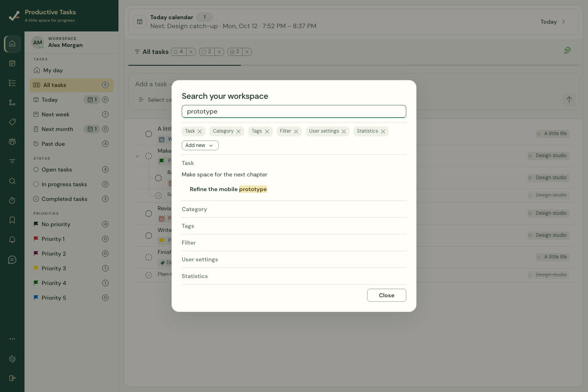Open Alex Morgan workspace profile
The width and height of the screenshot is (588, 392).
(71, 42)
